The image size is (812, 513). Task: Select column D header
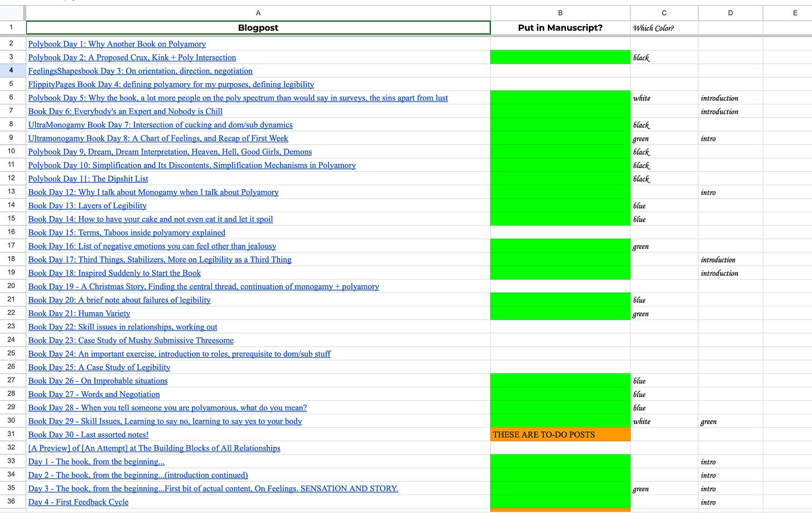731,13
